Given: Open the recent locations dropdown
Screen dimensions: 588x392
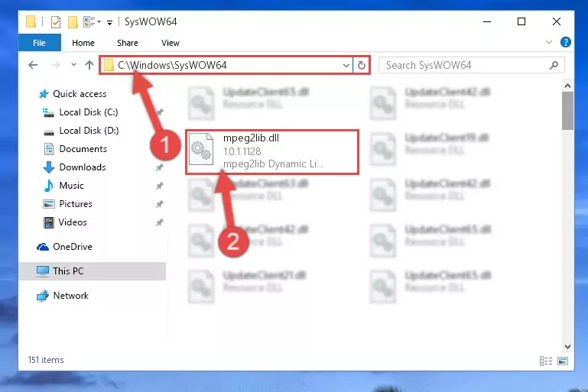Looking at the screenshot, I should (x=73, y=65).
